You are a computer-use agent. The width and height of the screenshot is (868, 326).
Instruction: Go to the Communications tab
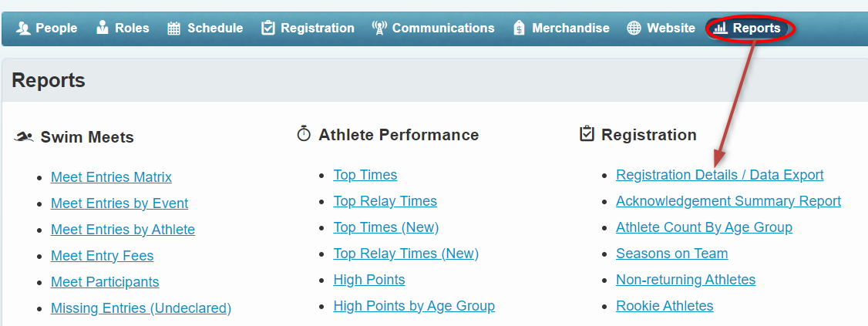[433, 29]
